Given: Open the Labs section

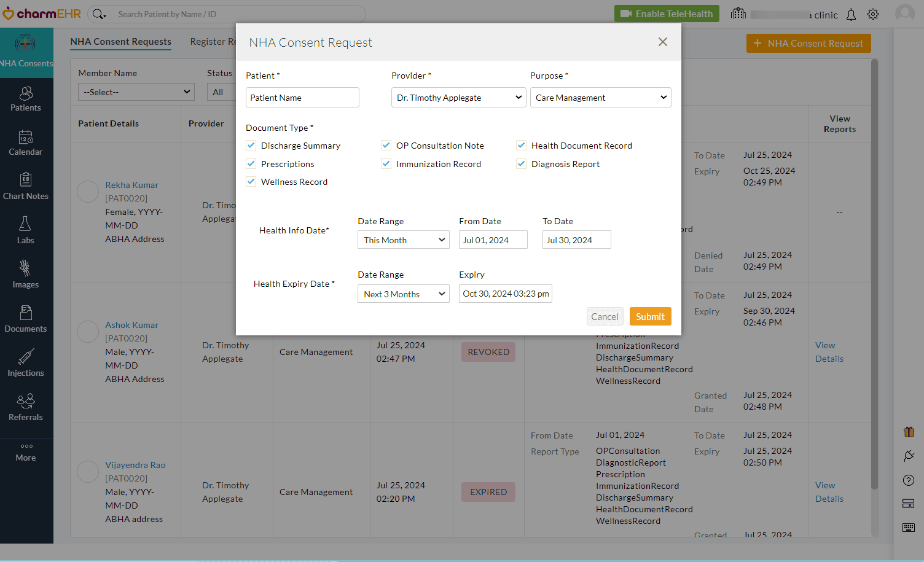Looking at the screenshot, I should click(x=25, y=230).
